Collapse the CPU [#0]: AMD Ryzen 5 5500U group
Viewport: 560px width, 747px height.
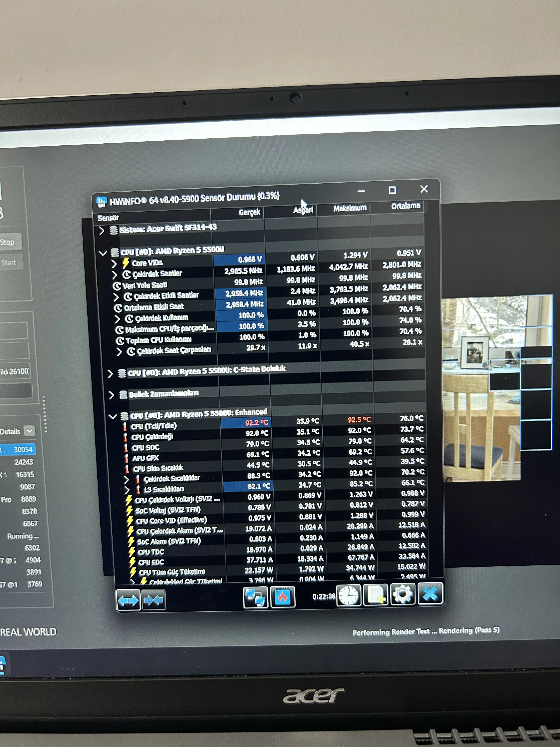pos(103,253)
